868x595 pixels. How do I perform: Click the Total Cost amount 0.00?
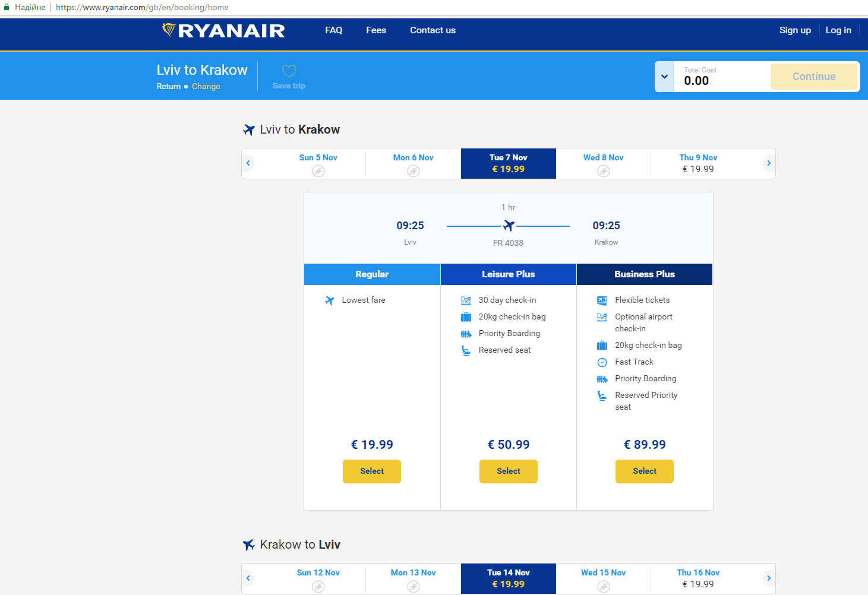pos(696,81)
